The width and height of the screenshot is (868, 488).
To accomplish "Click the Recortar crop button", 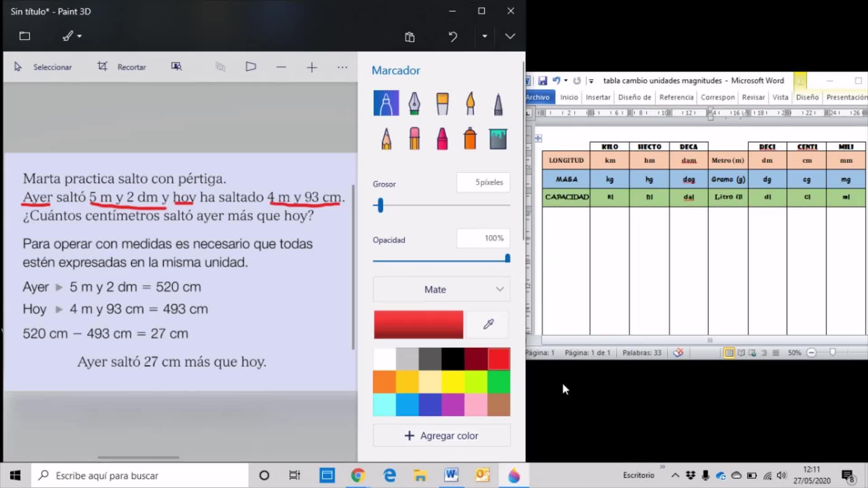I will [x=122, y=67].
